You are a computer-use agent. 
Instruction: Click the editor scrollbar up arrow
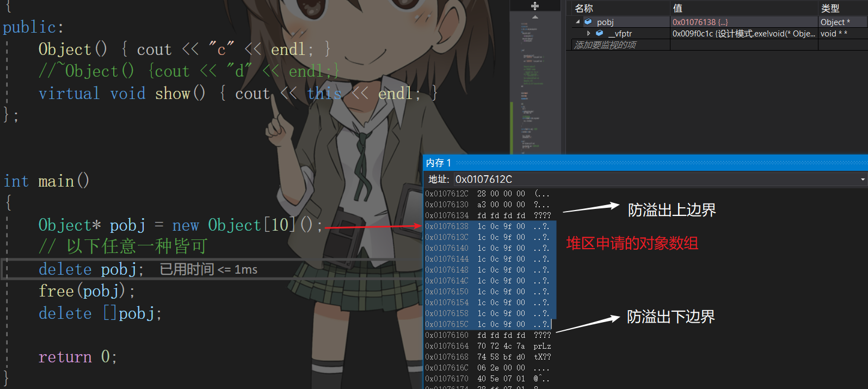click(535, 17)
